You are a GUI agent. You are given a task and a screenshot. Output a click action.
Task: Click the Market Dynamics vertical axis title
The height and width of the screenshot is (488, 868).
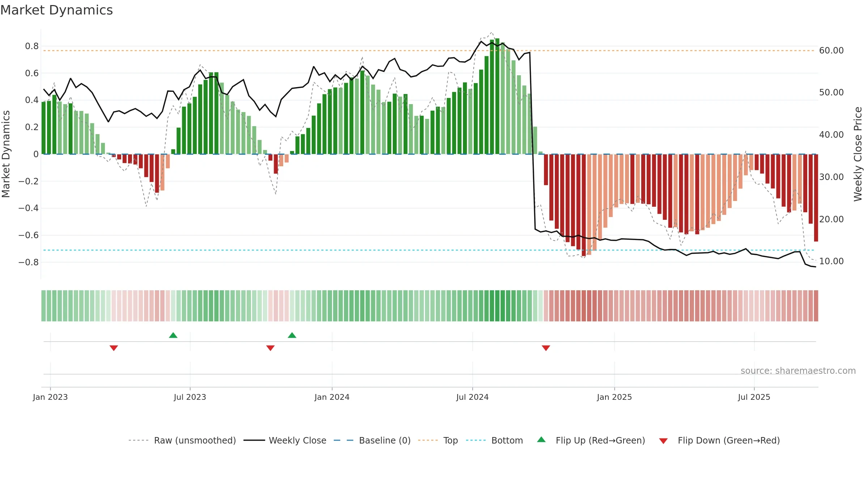(x=6, y=154)
